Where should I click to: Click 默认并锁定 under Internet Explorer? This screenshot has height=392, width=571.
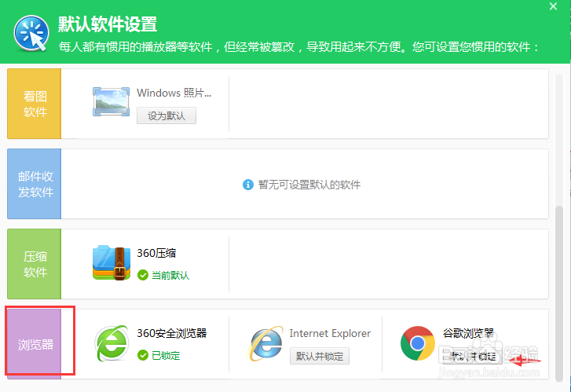pos(320,356)
